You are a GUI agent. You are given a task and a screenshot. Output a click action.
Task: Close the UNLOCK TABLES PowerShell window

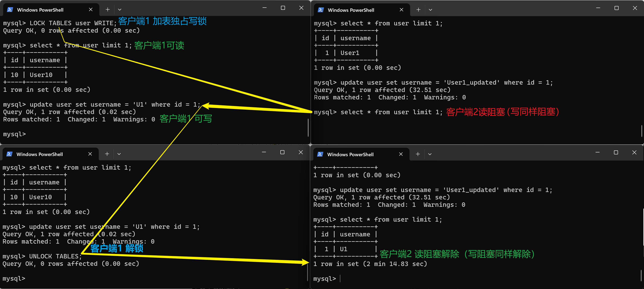click(301, 152)
